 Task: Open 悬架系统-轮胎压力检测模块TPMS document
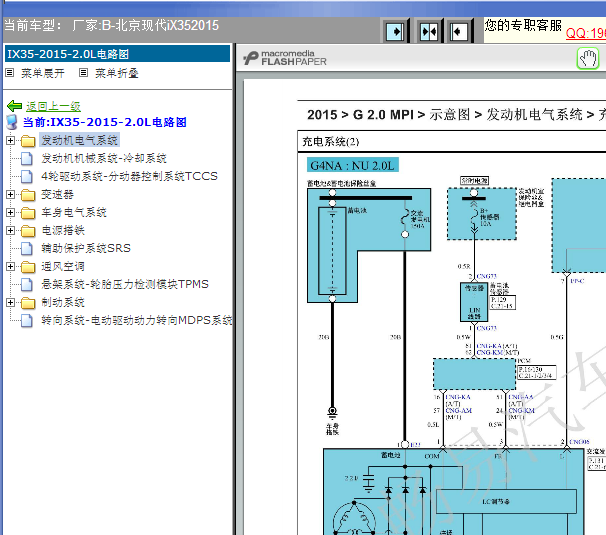tap(125, 284)
